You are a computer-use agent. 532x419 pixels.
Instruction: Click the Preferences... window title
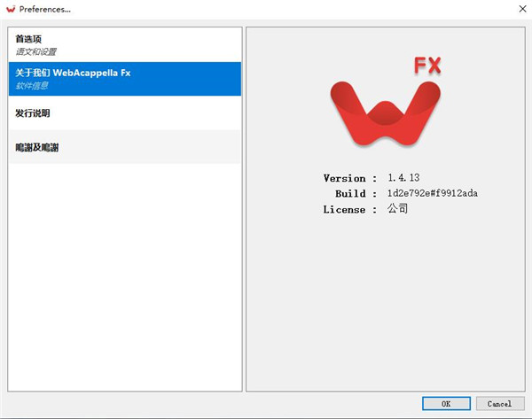tap(45, 9)
